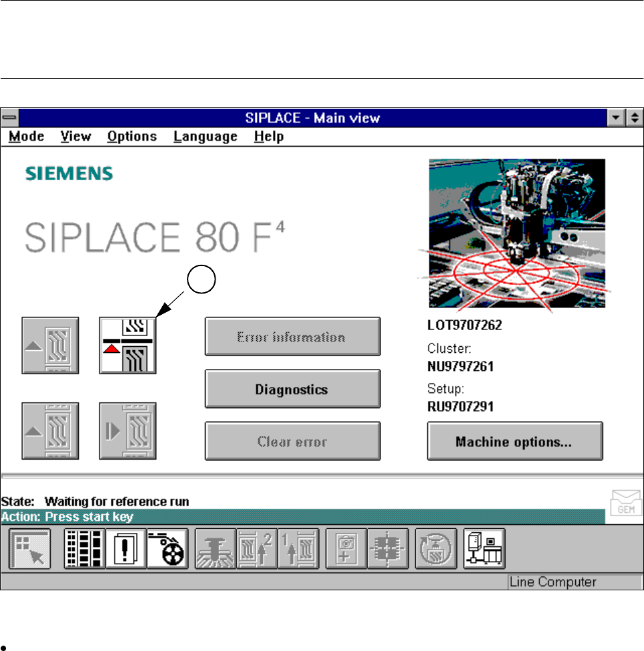Screen dimensions: 644x651
Task: Open the View menu
Action: pyautogui.click(x=75, y=136)
